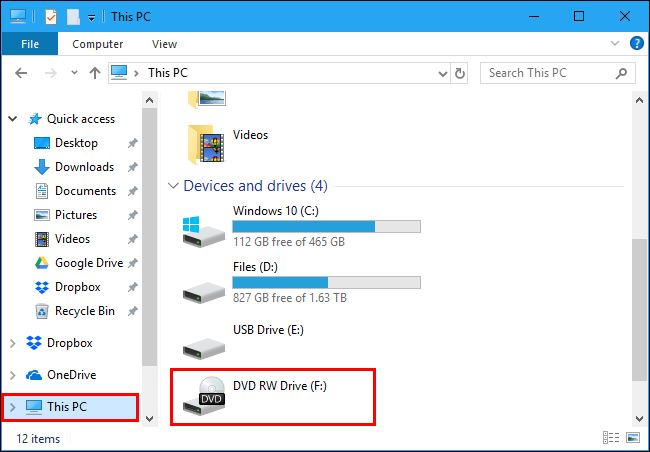This screenshot has height=452, width=650.
Task: Click navigation pane scroll up arrow
Action: click(x=150, y=100)
